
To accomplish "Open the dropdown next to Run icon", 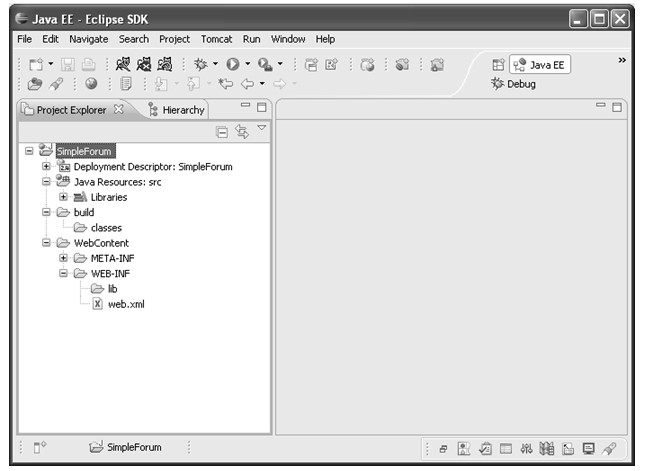I will tap(248, 64).
